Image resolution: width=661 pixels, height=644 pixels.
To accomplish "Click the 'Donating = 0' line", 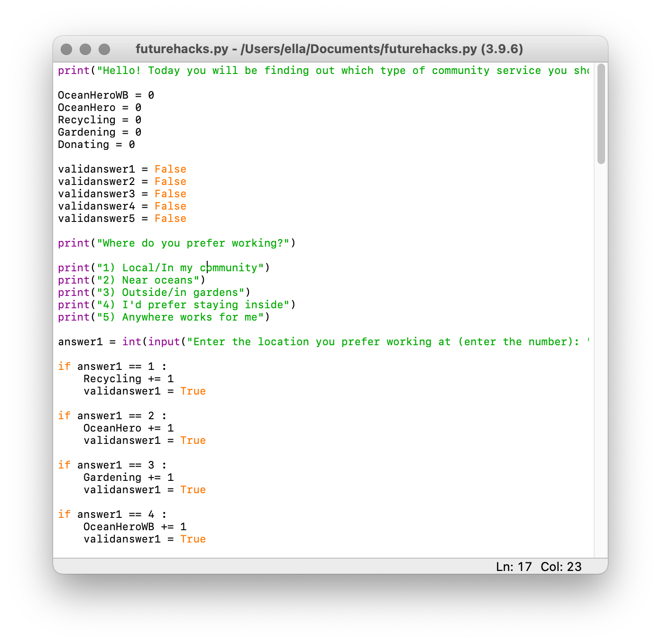I will [x=96, y=145].
